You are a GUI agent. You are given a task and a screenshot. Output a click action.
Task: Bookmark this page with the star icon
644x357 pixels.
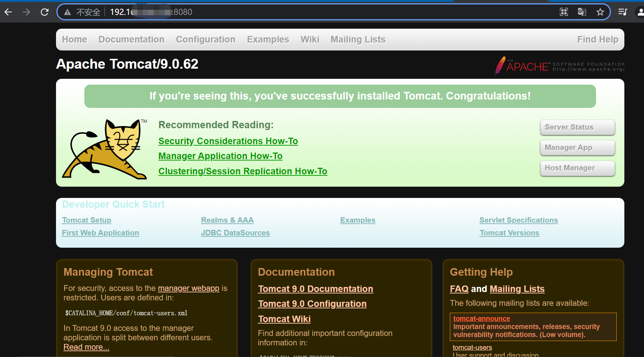pos(600,12)
